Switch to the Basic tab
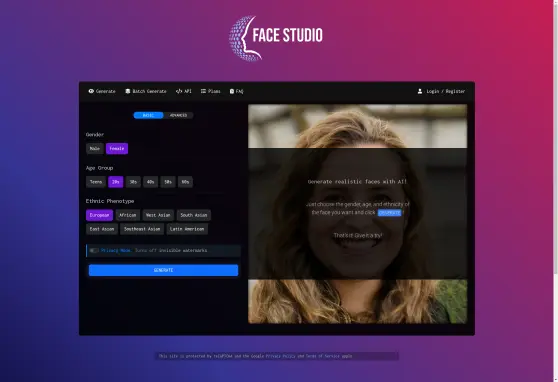The width and height of the screenshot is (558, 382). coord(148,115)
